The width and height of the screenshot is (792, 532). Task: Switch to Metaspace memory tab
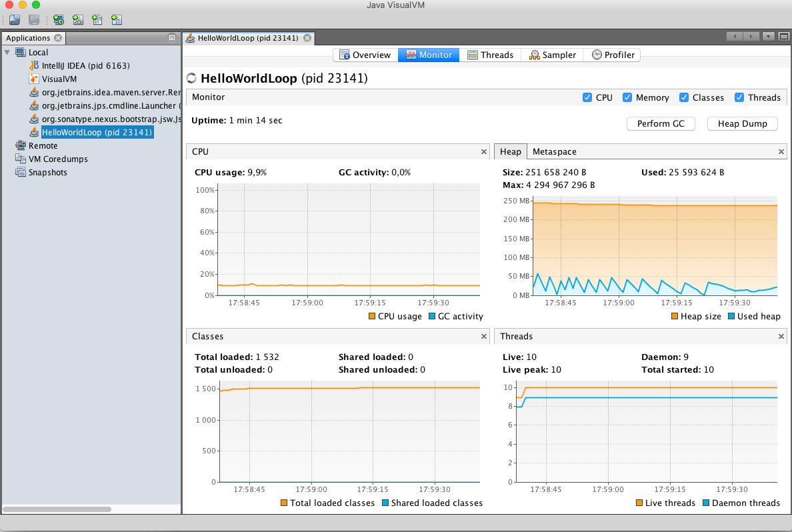coord(554,151)
